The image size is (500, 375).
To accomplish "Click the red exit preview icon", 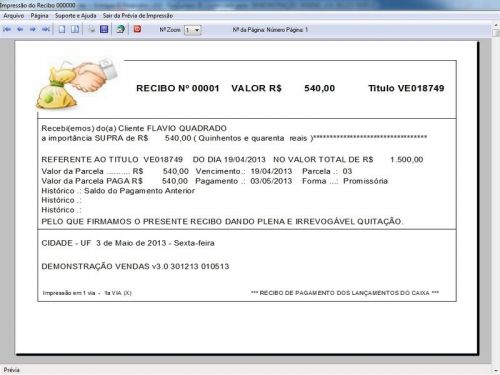I will coord(137,29).
